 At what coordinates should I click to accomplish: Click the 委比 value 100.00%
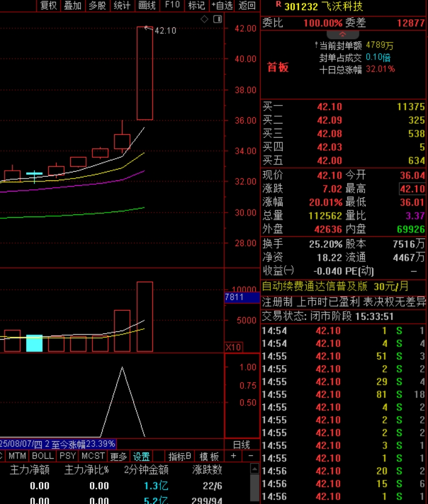tap(323, 23)
